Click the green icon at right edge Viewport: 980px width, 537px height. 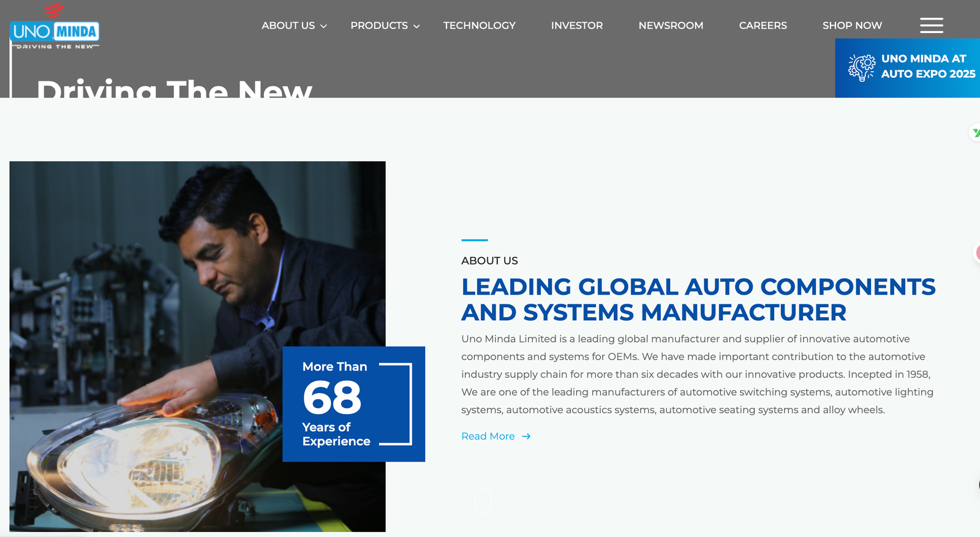[x=975, y=132]
